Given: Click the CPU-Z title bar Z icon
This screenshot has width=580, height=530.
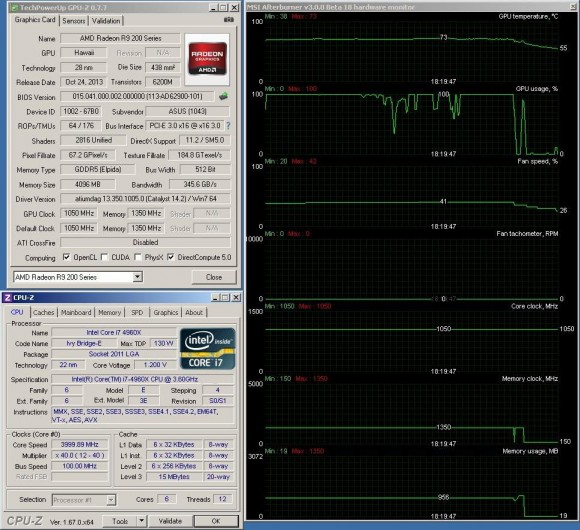Looking at the screenshot, I should [7, 297].
